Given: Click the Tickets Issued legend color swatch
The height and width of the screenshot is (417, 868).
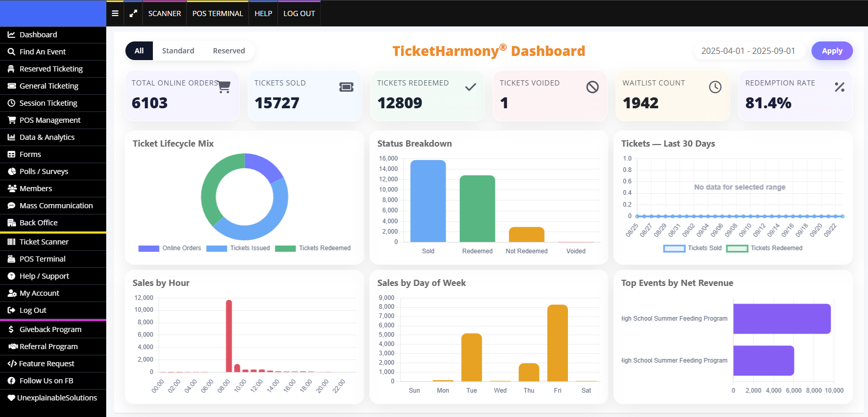Looking at the screenshot, I should tap(217, 249).
